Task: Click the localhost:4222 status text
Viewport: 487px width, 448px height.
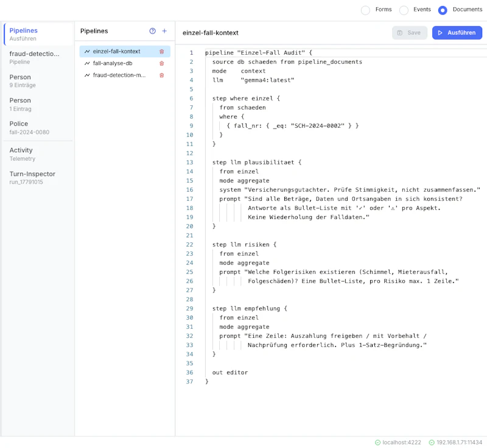Action: point(402,442)
